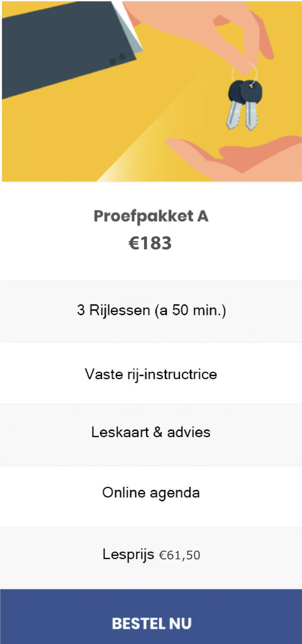
Task: Select the Online agenda row
Action: 151,492
